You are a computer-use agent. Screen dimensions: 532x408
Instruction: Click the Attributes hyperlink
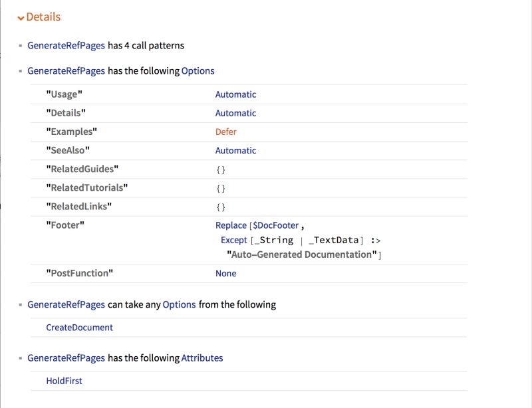coord(201,357)
